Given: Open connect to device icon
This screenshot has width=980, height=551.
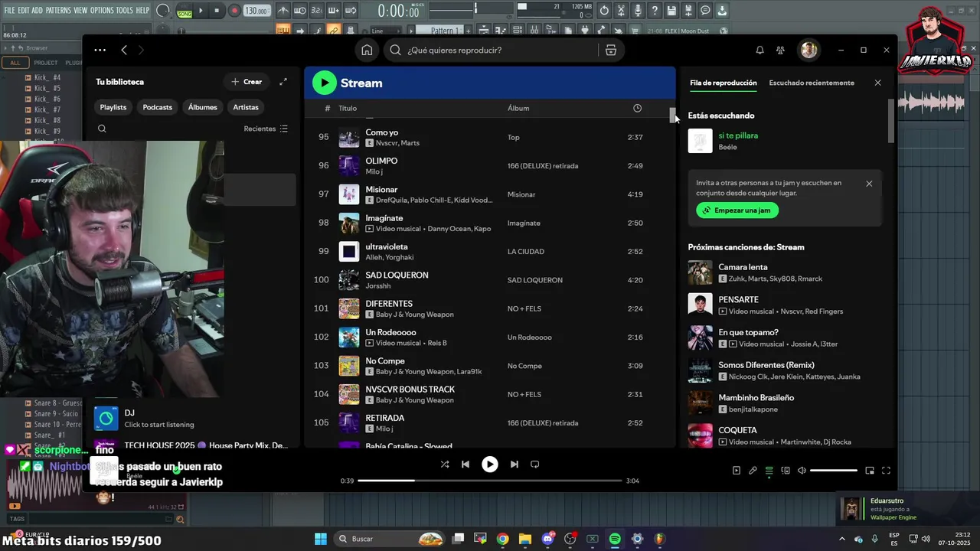Looking at the screenshot, I should [x=786, y=471].
